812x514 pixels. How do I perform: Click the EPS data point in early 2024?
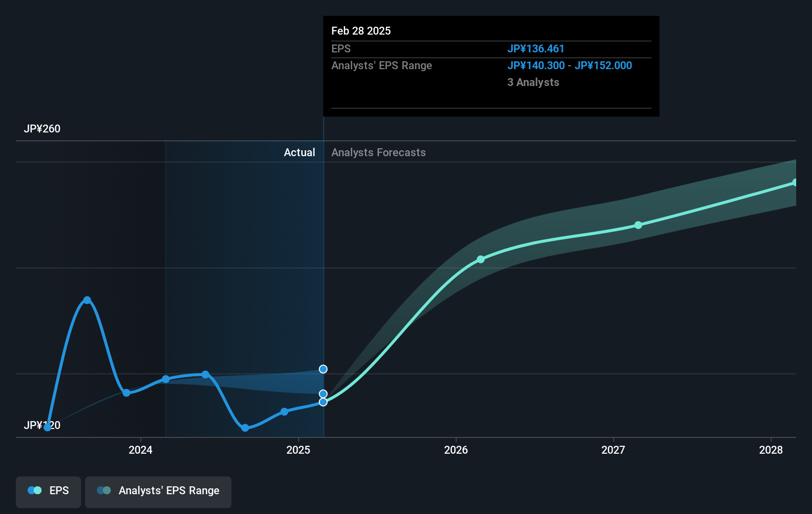tap(166, 379)
